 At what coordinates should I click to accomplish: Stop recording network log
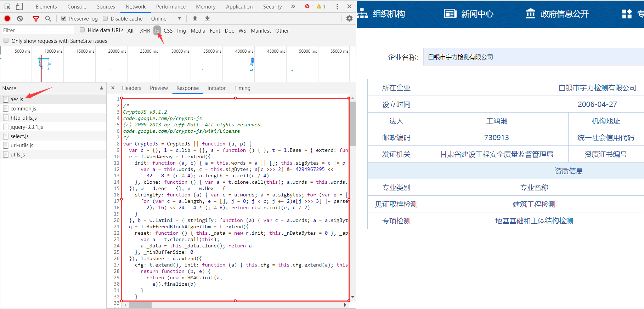(x=7, y=18)
